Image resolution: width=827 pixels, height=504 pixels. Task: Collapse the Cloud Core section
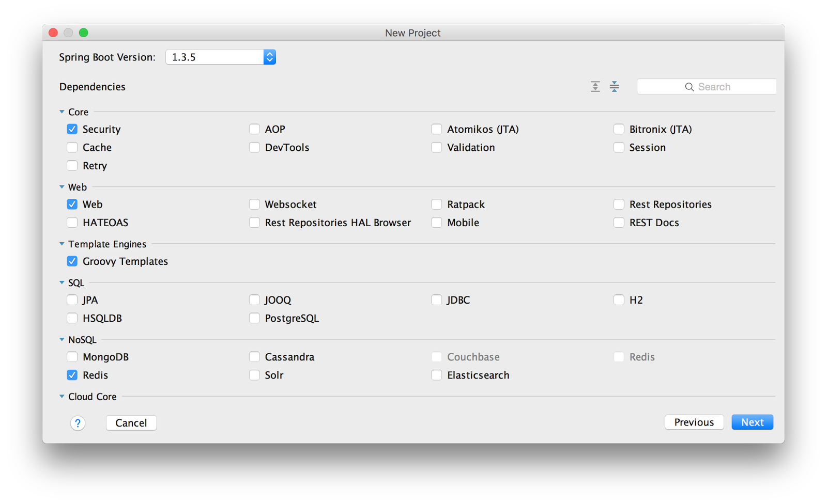[62, 397]
